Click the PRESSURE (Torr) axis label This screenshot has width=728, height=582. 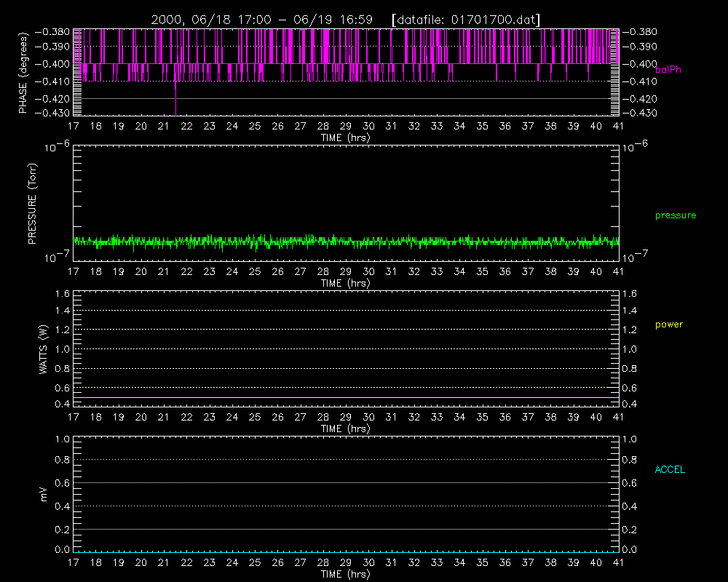32,204
